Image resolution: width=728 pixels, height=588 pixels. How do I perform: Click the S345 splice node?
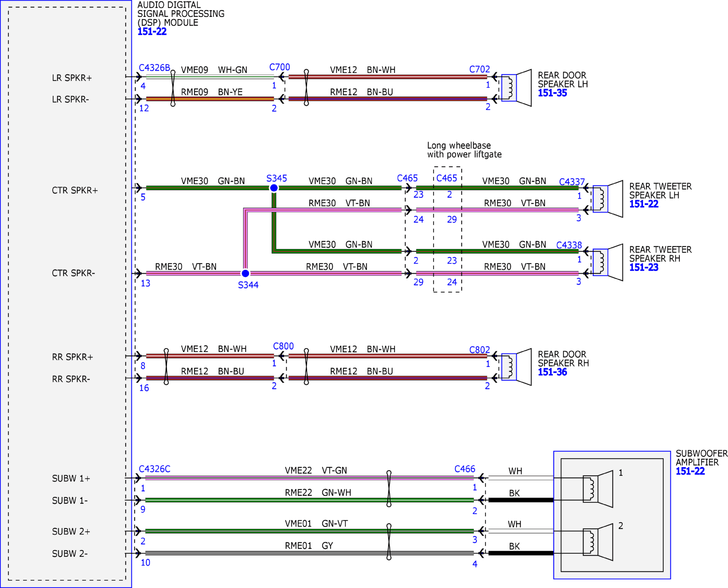tap(274, 188)
